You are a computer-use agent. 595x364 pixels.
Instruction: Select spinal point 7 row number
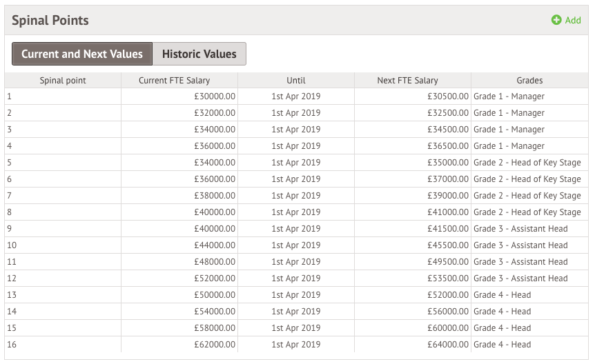point(9,196)
